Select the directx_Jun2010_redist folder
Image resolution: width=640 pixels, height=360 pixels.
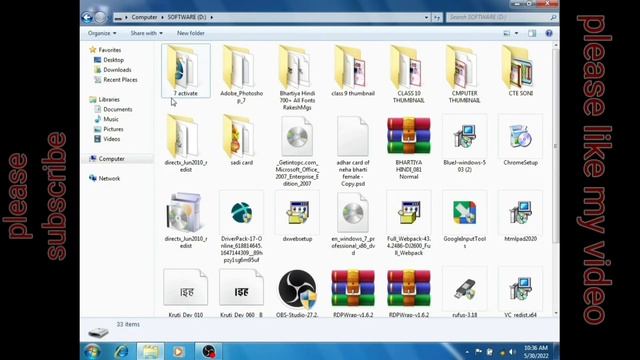coord(186,144)
